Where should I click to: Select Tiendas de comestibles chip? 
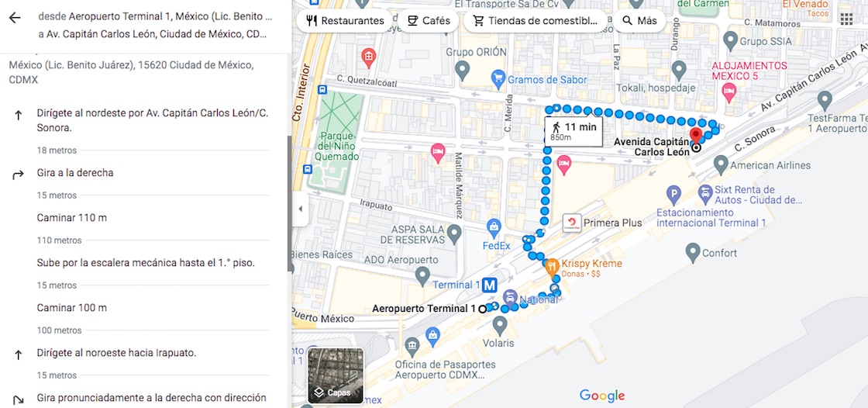coord(535,21)
